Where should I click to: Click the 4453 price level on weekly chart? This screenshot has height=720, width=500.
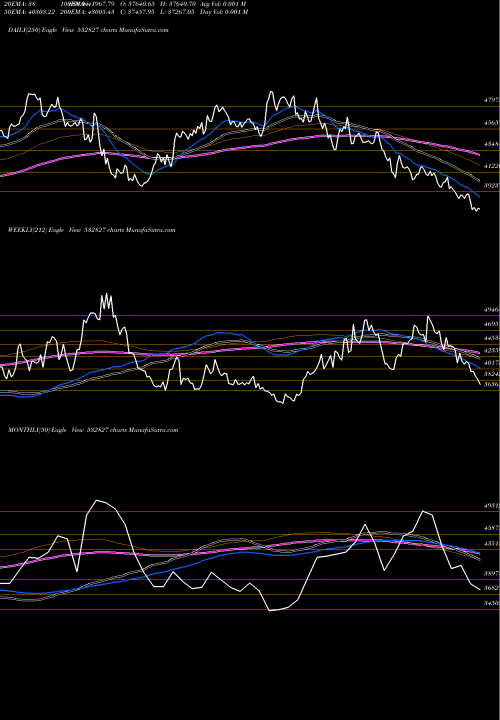[x=492, y=338]
